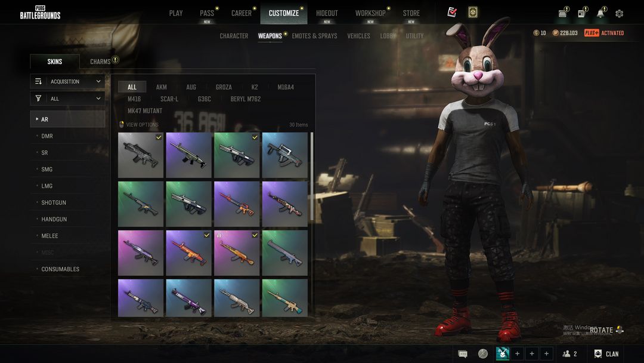Expand the ALL filter dropdown

click(68, 99)
